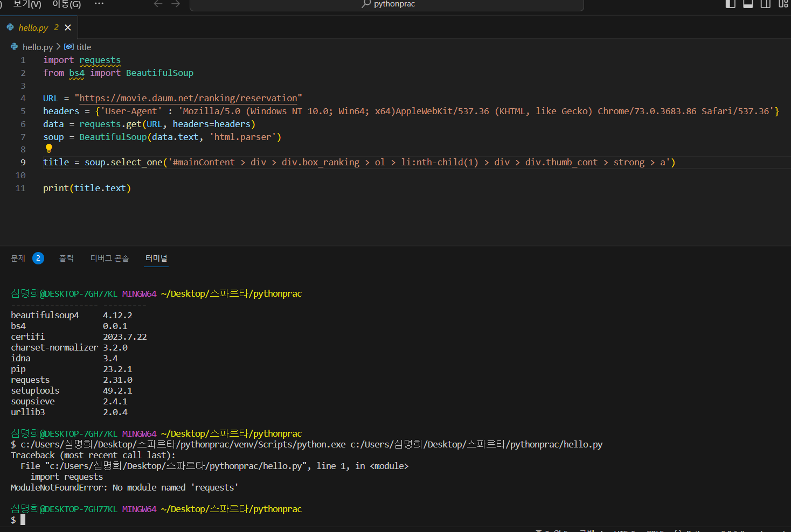Image resolution: width=791 pixels, height=532 pixels.
Task: Click the charset-normalizer 3.2.0 row
Action: 69,348
